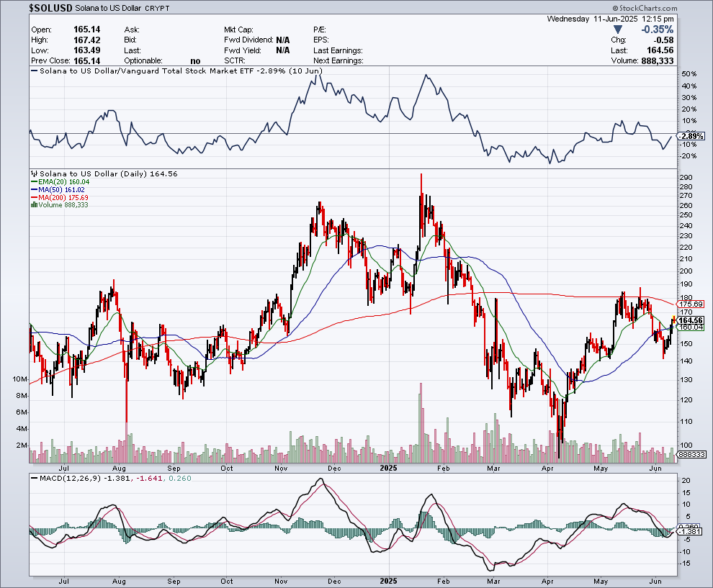Image resolution: width=713 pixels, height=588 pixels.
Task: Click the EPS: label
Action: click(321, 40)
